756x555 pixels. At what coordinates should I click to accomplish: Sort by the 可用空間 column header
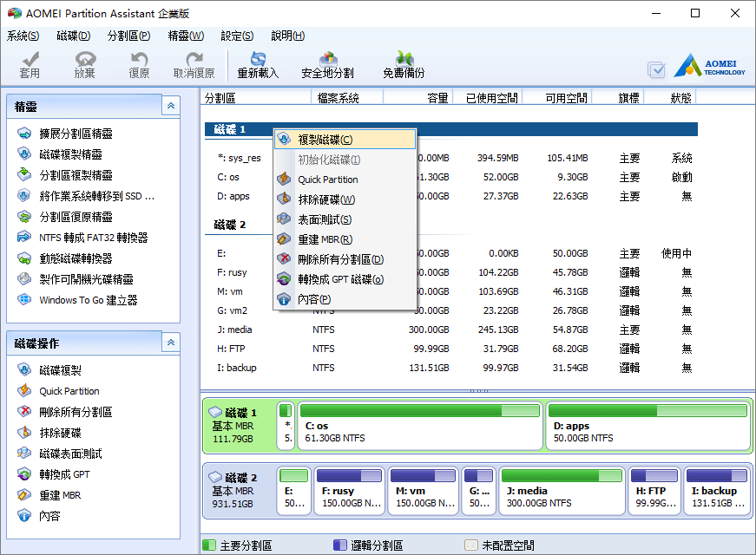557,98
